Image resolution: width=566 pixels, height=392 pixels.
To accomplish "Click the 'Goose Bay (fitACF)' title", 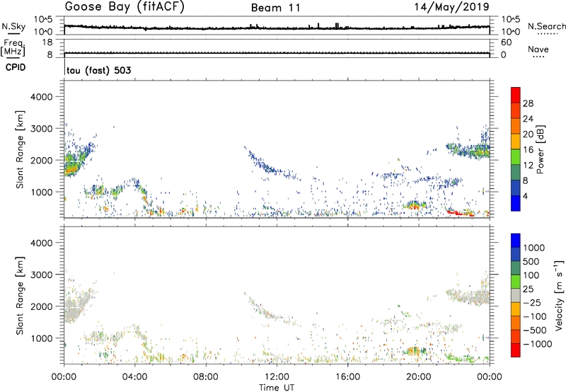I will [125, 6].
